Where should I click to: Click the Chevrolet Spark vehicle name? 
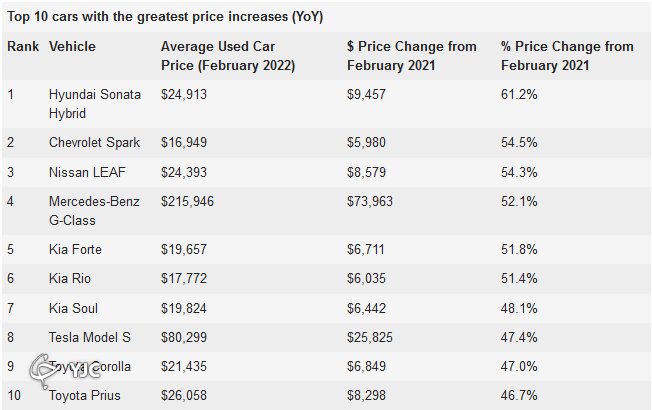tap(97, 143)
